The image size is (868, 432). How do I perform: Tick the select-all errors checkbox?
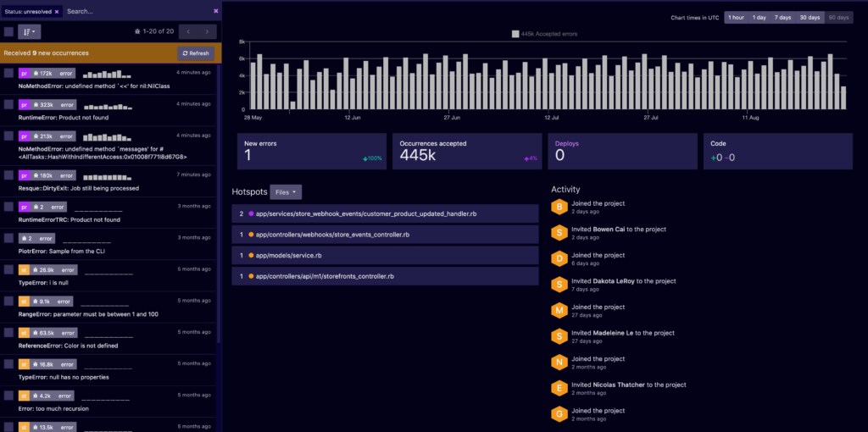click(8, 31)
